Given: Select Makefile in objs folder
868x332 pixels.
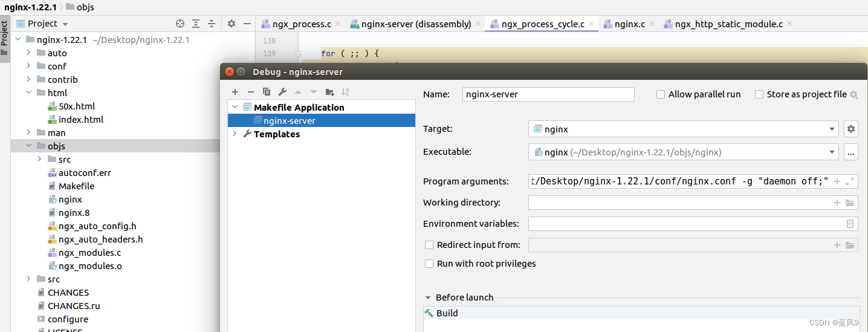Looking at the screenshot, I should (76, 186).
